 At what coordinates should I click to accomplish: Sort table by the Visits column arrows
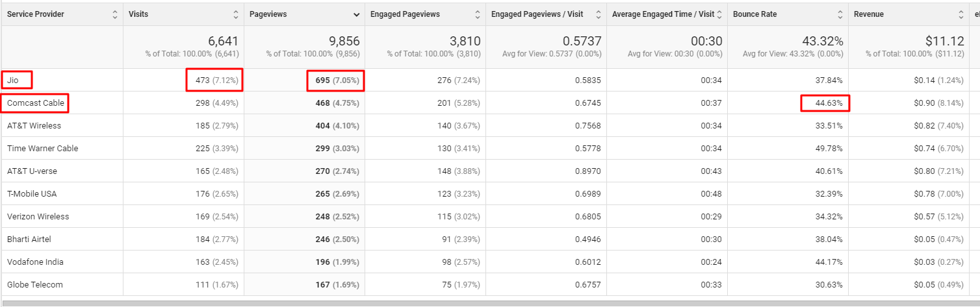[236, 14]
